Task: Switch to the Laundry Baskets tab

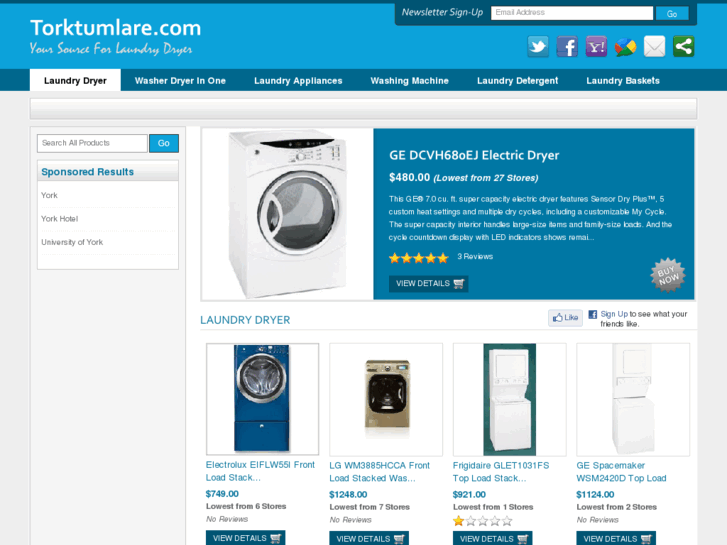Action: point(623,81)
